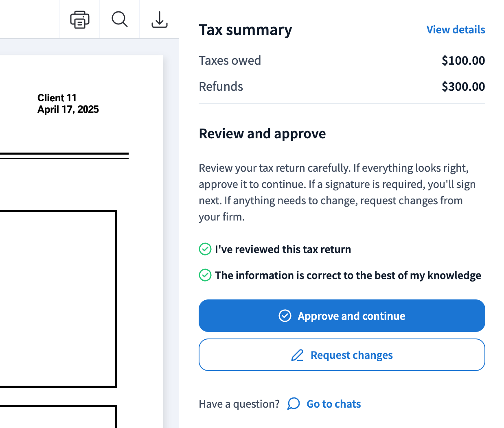This screenshot has height=428, width=504.
Task: Search within the document viewer
Action: 120,20
